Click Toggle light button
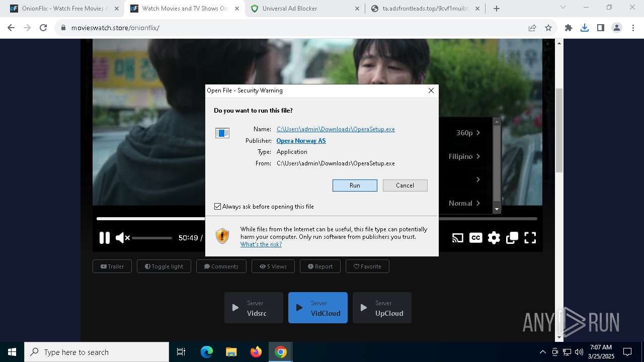This screenshot has width=644, height=362. [x=164, y=266]
